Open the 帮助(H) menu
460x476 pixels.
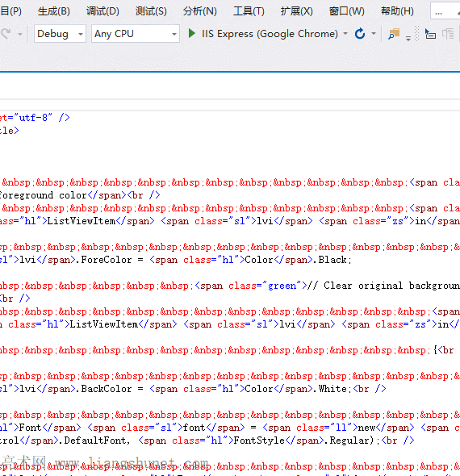(x=397, y=11)
